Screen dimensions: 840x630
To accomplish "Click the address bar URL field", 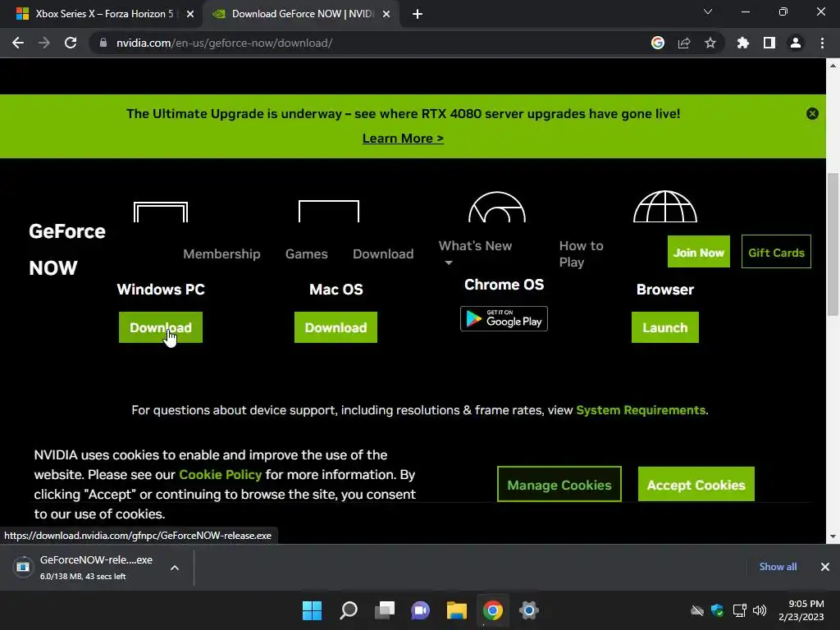I will pyautogui.click(x=375, y=43).
